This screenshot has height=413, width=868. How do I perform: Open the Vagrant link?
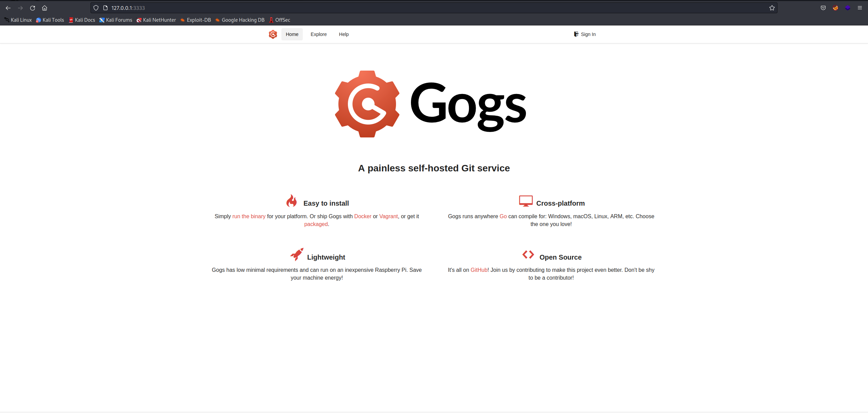(x=388, y=216)
